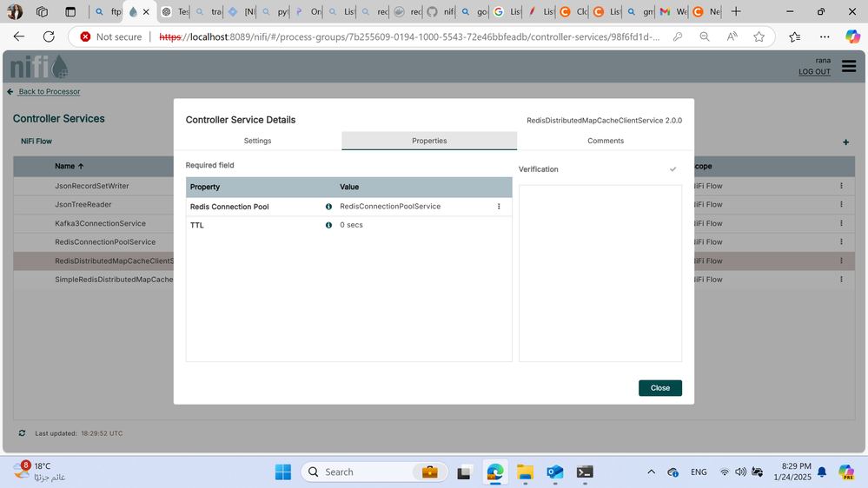The width and height of the screenshot is (868, 488).
Task: Switch to the Settings tab
Action: tap(257, 141)
